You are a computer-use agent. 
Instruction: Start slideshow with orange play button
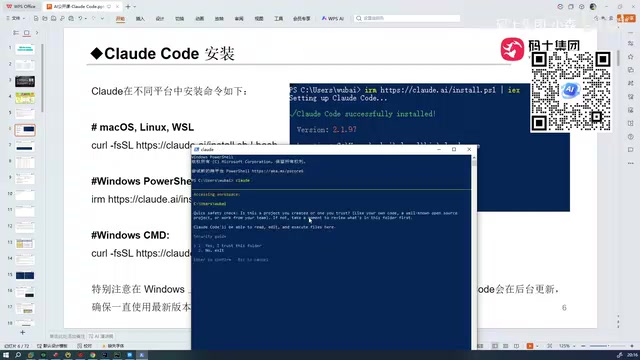[x=530, y=346]
